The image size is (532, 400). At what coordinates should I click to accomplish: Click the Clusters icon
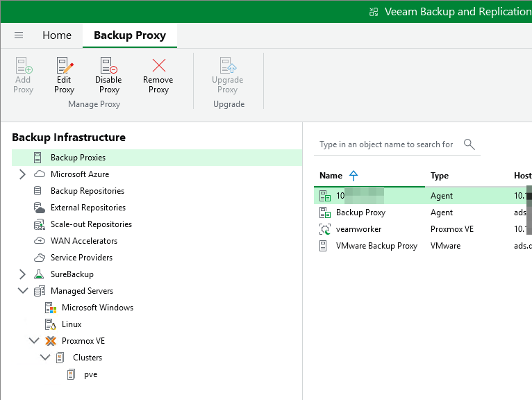(60, 358)
